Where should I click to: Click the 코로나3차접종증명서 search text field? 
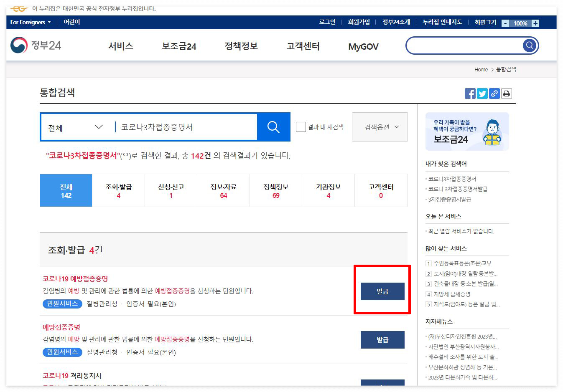click(x=186, y=127)
